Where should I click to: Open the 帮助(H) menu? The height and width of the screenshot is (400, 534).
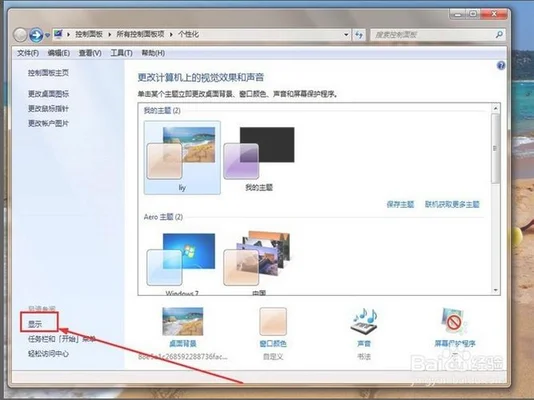(153, 53)
